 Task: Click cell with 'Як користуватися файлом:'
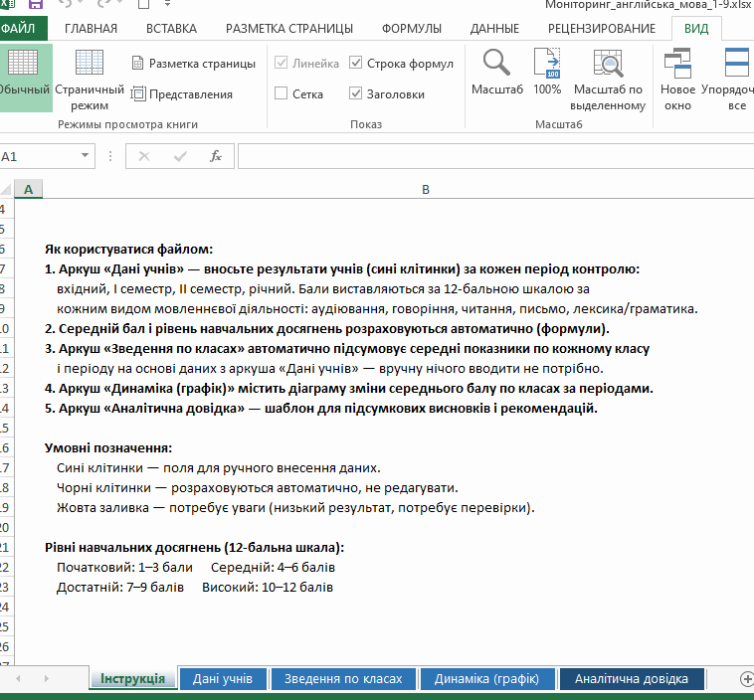(129, 249)
